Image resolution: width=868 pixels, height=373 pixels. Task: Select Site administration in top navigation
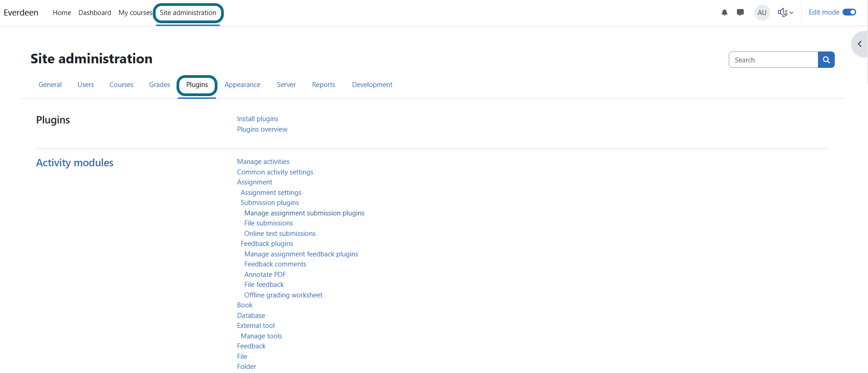188,13
